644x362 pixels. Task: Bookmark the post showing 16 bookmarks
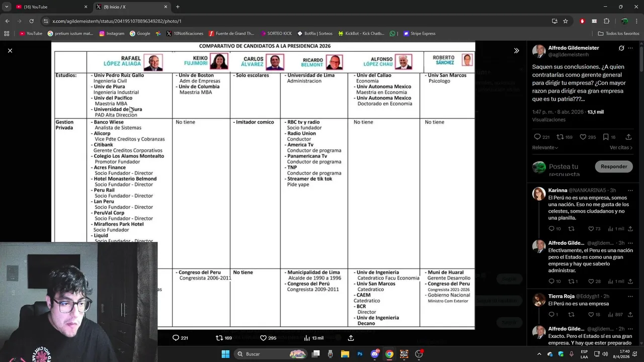[609, 137]
